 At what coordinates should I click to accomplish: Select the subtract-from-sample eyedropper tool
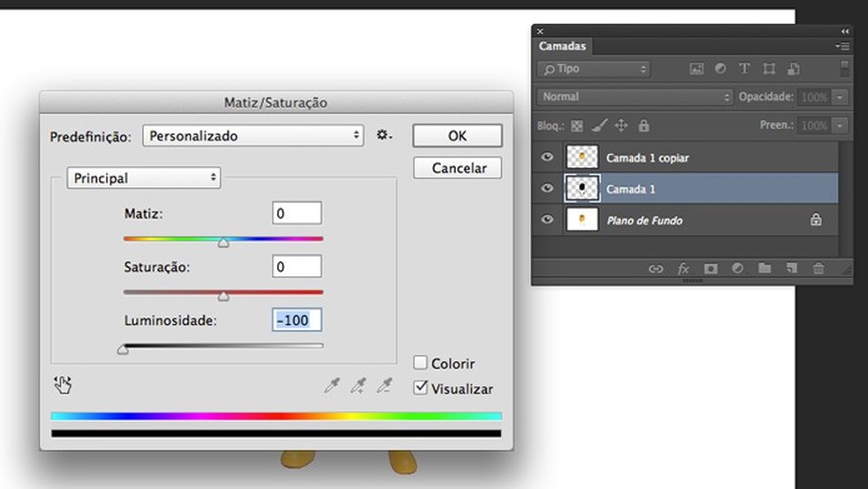coord(385,386)
